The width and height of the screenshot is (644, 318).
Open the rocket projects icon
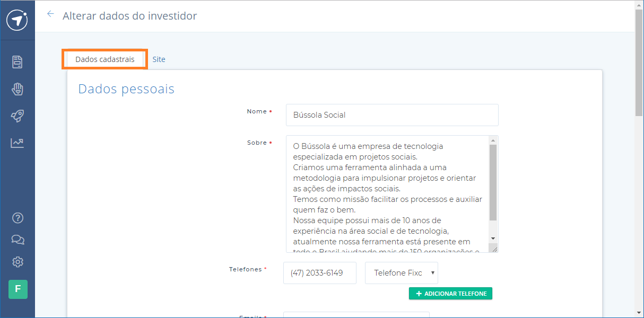pos(18,116)
